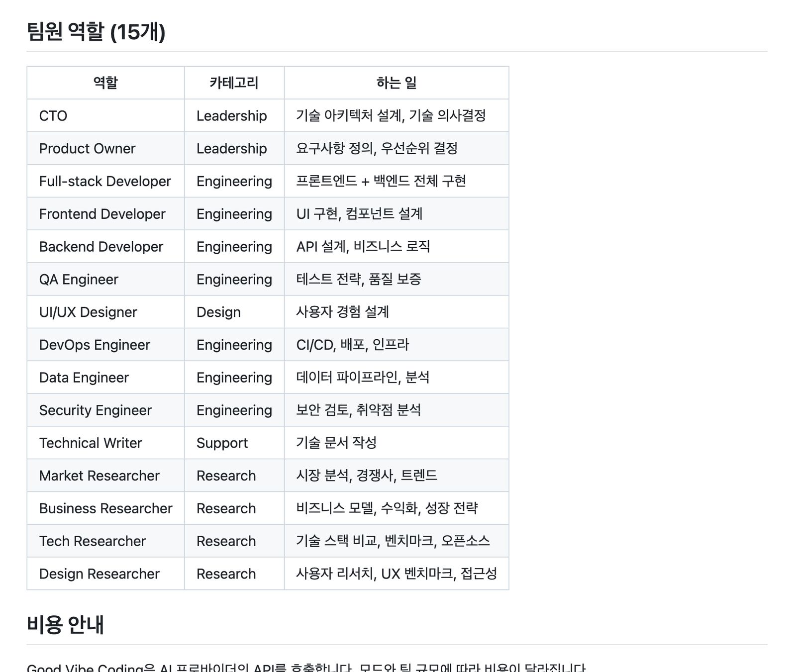Select the 하는 일 column header
Image resolution: width=796 pixels, height=672 pixels.
397,83
